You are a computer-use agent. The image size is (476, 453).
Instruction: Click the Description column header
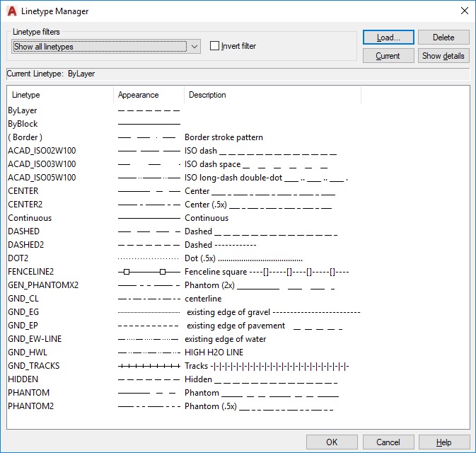(272, 95)
